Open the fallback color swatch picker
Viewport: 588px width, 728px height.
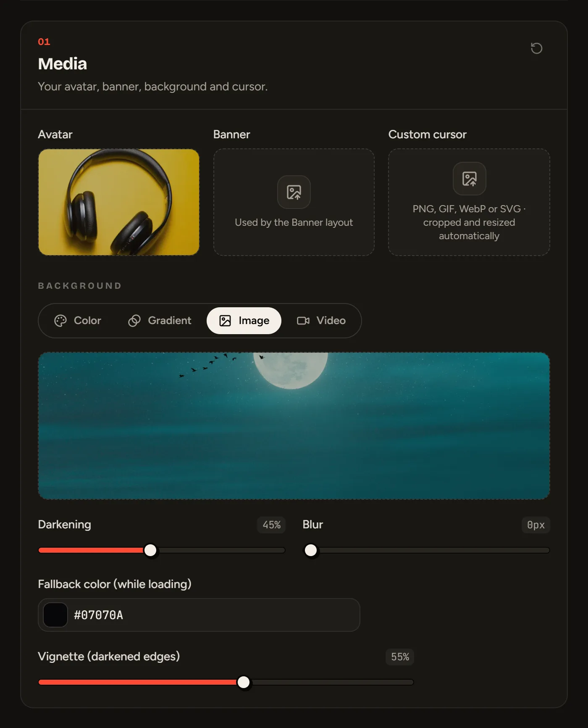coord(55,615)
